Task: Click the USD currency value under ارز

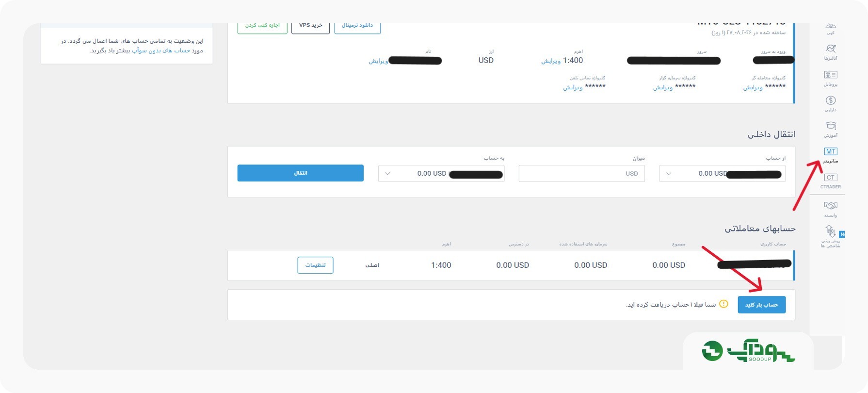Action: pyautogui.click(x=486, y=60)
